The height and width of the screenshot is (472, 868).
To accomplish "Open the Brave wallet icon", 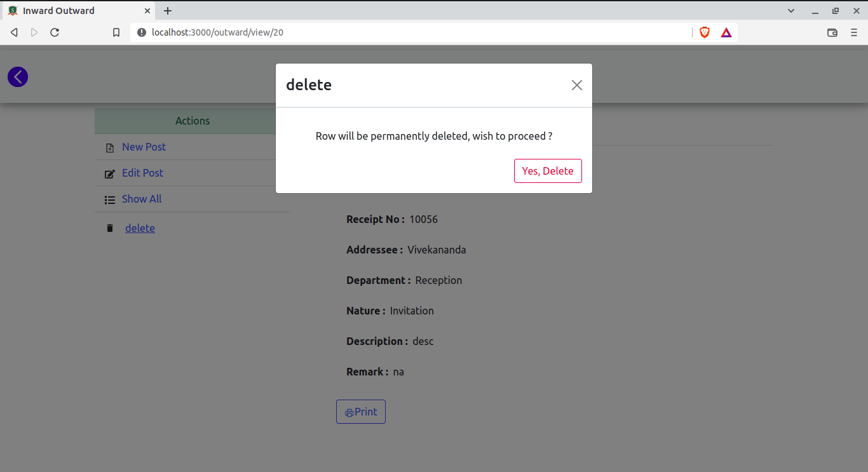I will click(x=832, y=32).
